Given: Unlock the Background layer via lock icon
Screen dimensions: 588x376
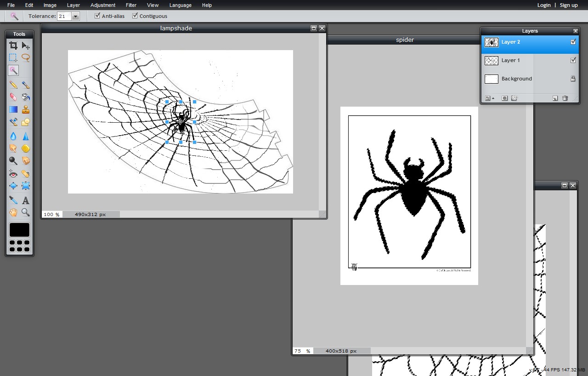Looking at the screenshot, I should pos(573,79).
